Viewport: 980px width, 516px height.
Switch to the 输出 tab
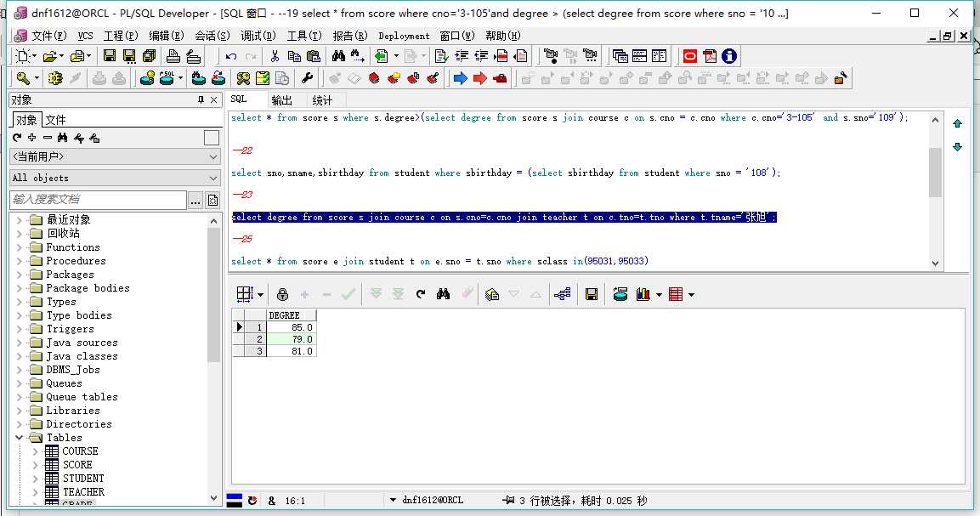[x=282, y=100]
